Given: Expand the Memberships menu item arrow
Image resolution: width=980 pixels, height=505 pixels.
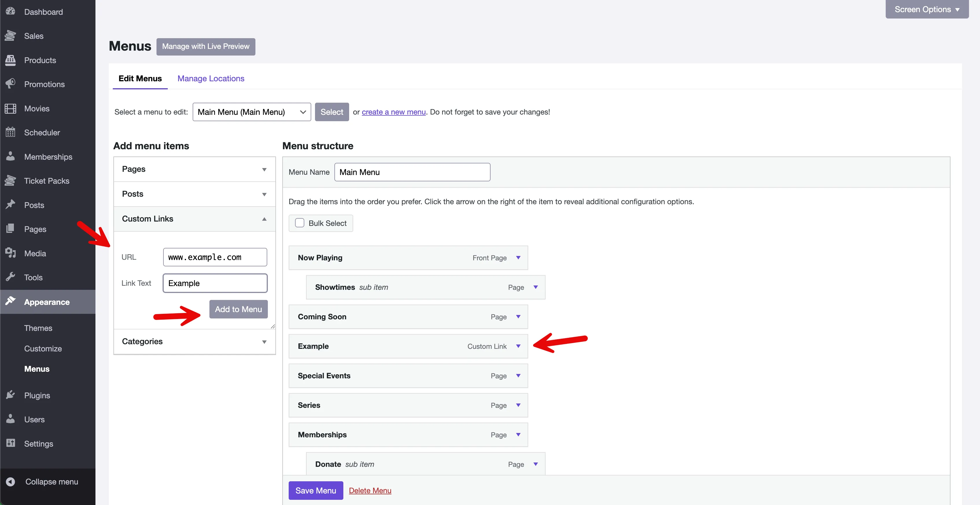Looking at the screenshot, I should 518,435.
